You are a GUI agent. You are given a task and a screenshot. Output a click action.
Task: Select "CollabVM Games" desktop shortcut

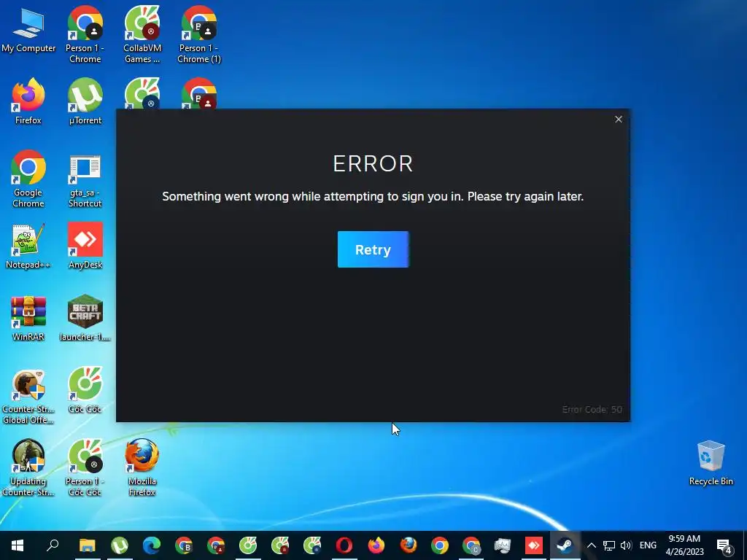tap(142, 35)
